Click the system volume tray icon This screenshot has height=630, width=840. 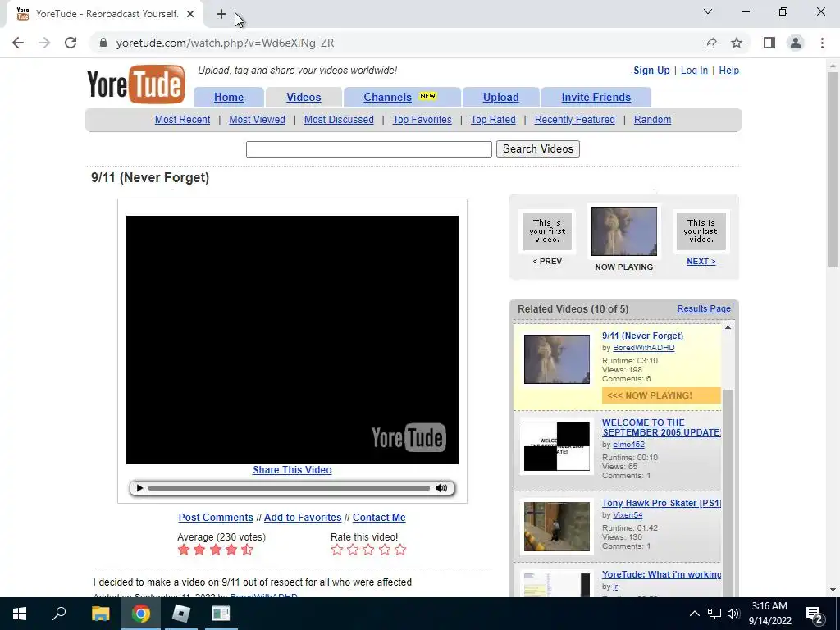(733, 614)
